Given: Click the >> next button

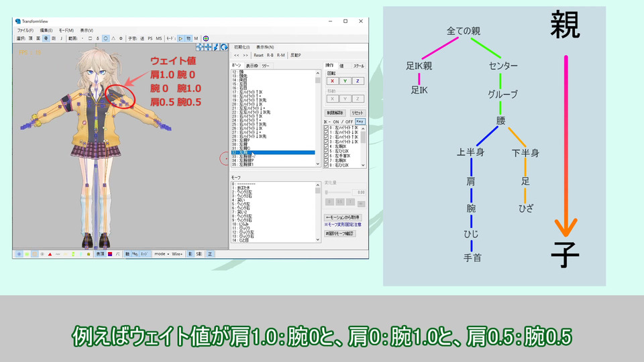Looking at the screenshot, I should 246,55.
